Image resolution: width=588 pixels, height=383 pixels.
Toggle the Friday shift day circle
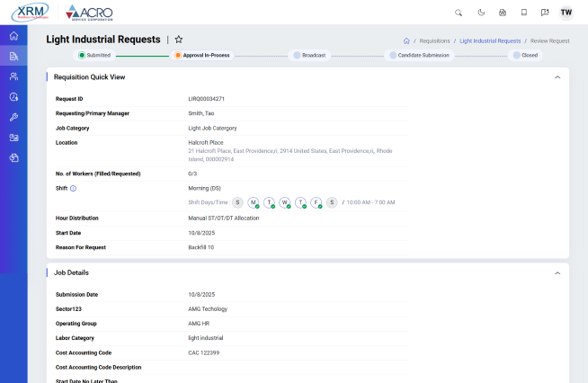[x=316, y=202]
